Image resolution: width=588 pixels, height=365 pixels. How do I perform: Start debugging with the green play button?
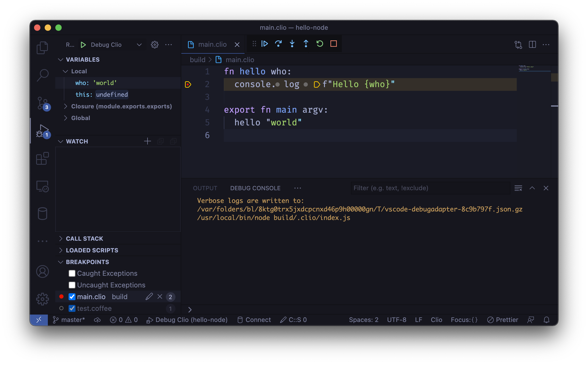(83, 45)
